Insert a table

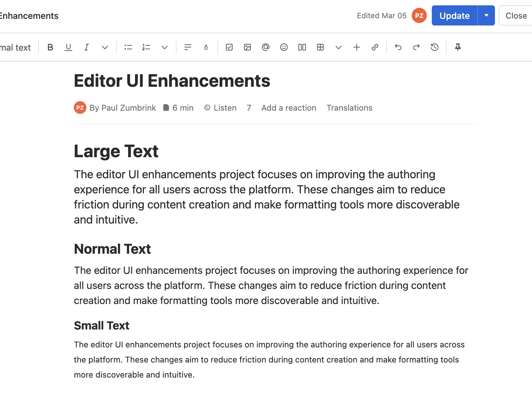(320, 47)
